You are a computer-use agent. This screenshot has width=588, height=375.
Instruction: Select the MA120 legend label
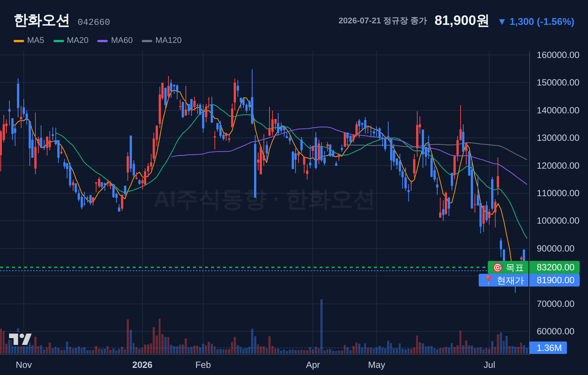(168, 40)
